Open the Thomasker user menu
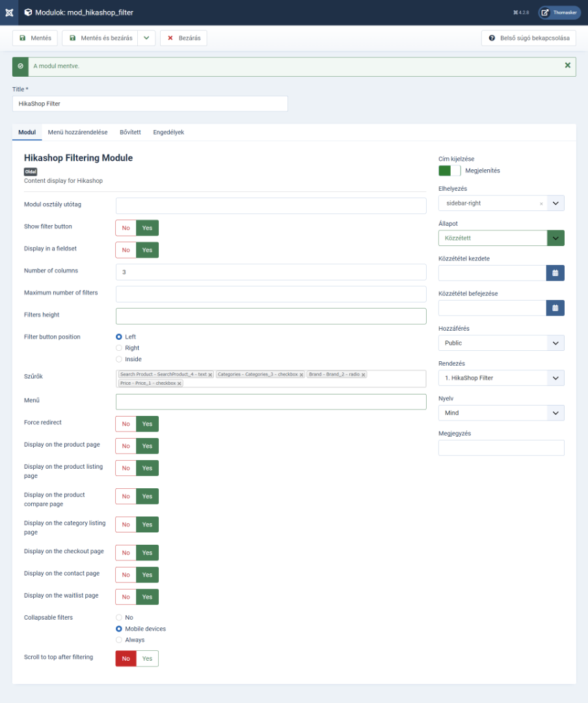This screenshot has height=703, width=588. 559,12
